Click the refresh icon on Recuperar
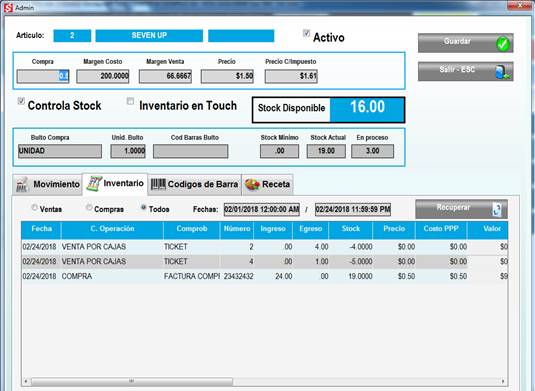The width and height of the screenshot is (535, 391). coord(497,209)
